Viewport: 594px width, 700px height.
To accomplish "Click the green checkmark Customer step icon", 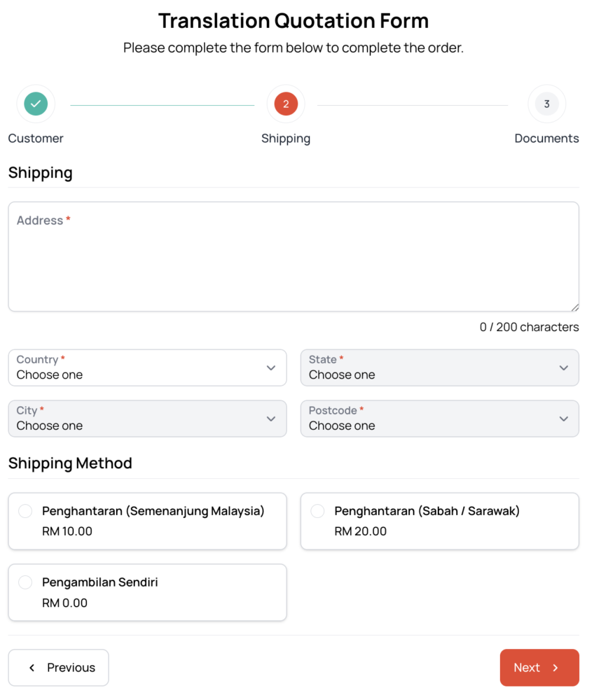I will (36, 104).
